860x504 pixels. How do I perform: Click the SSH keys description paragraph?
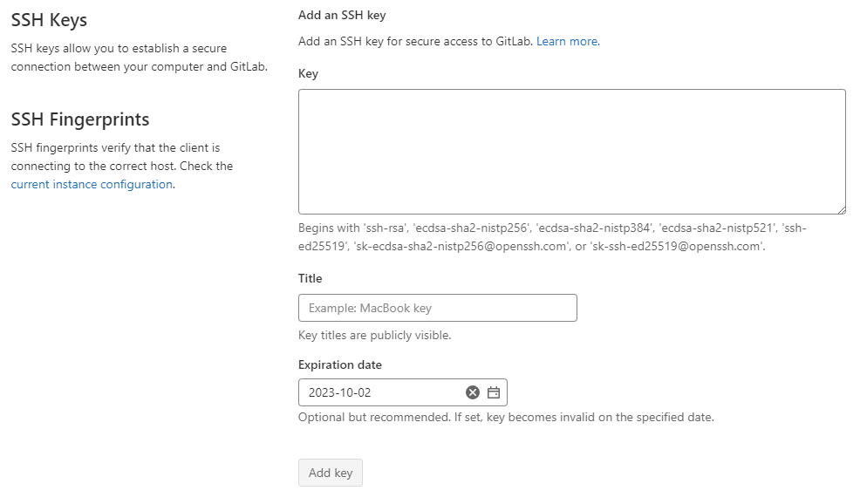tap(139, 58)
